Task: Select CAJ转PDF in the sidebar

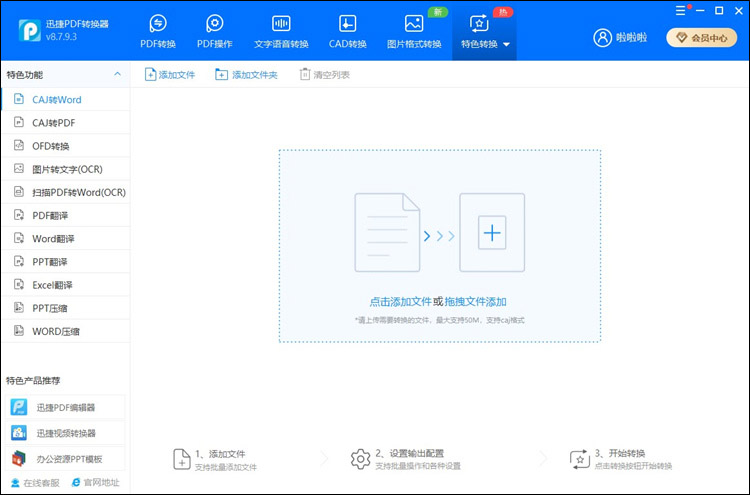Action: (x=66, y=123)
